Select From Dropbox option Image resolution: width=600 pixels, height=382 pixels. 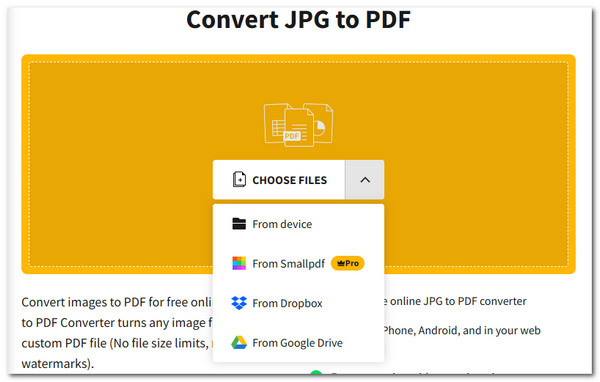[298, 303]
